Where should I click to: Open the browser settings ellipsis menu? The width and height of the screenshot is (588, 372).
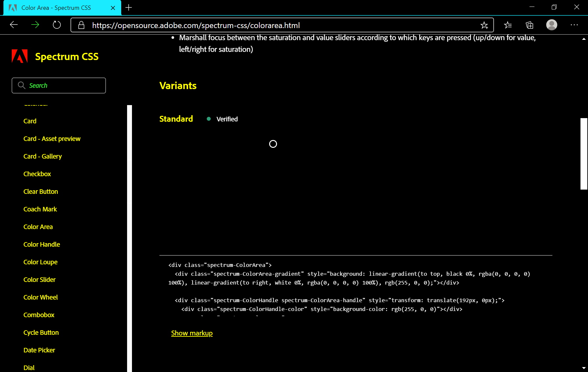point(574,25)
